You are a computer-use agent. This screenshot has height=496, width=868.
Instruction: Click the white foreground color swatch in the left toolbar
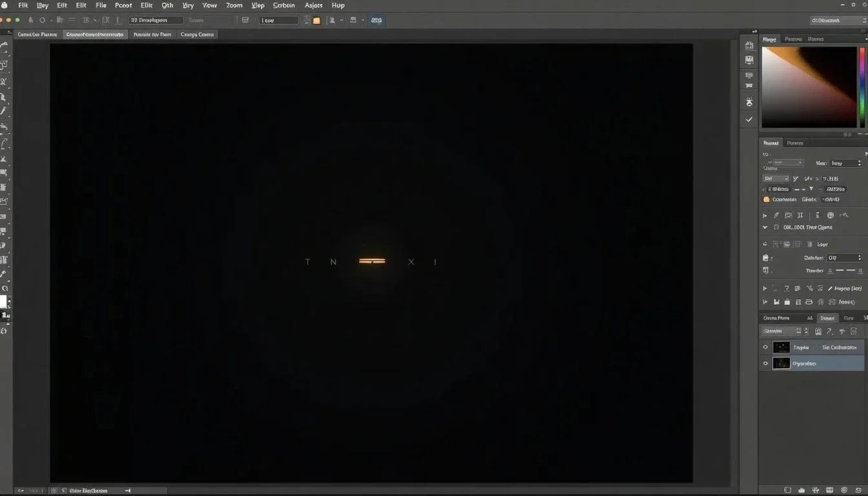(3, 301)
